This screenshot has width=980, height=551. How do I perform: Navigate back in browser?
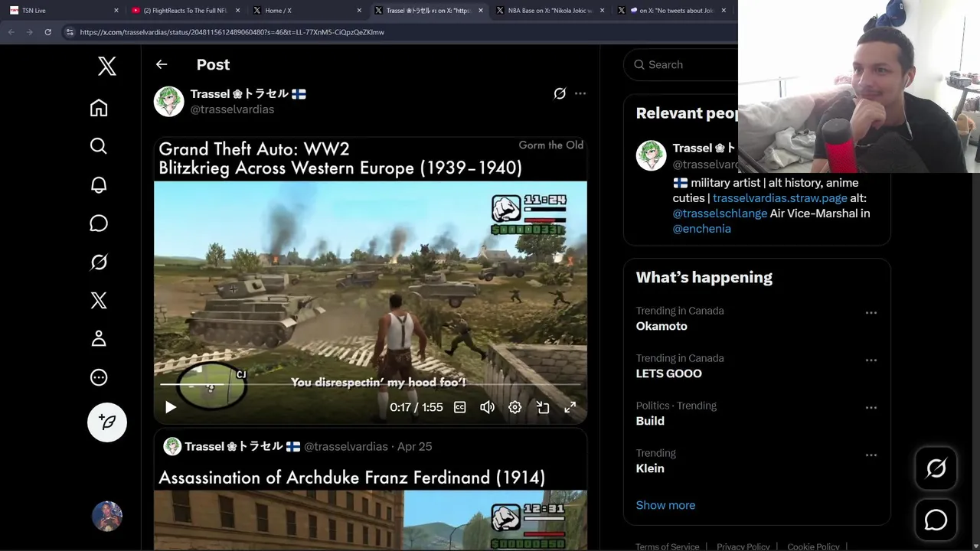[11, 32]
